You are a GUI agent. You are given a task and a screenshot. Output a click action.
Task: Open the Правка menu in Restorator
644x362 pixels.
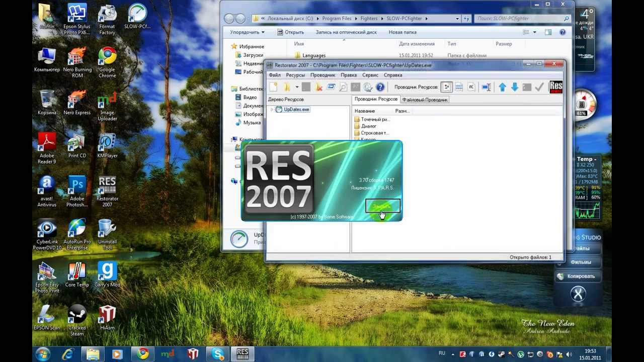(349, 75)
